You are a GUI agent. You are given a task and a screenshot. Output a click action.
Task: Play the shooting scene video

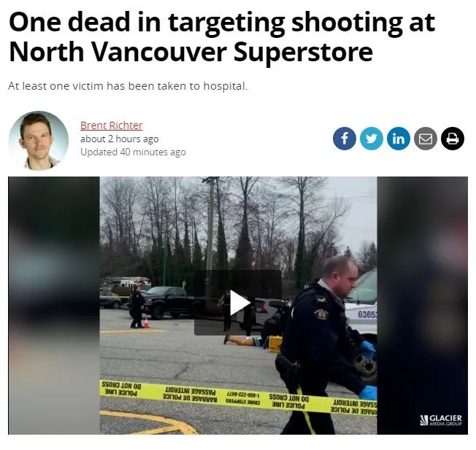(238, 303)
